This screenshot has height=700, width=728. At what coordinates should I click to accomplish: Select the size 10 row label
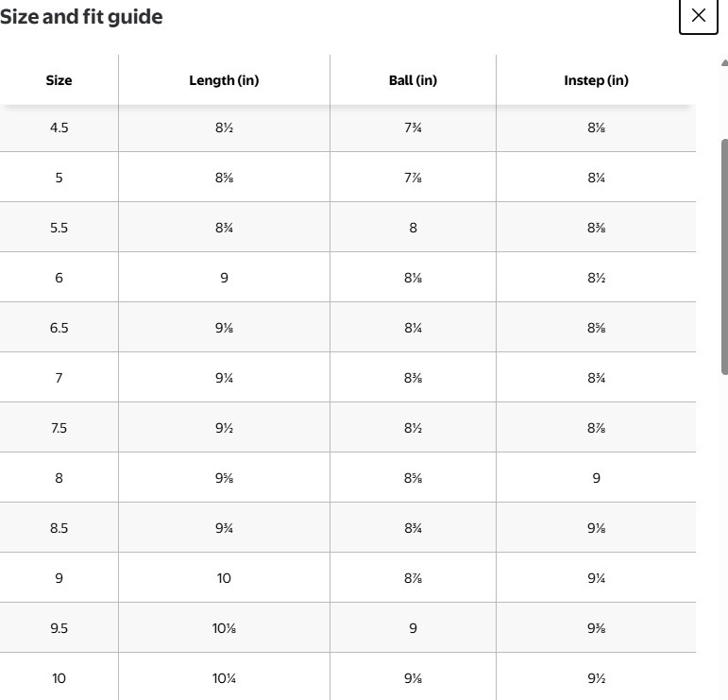pos(59,678)
